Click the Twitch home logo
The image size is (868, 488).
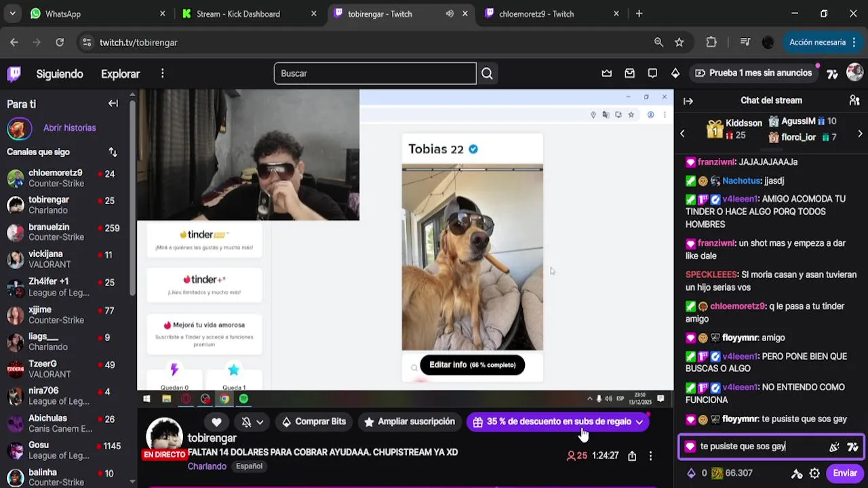[14, 73]
